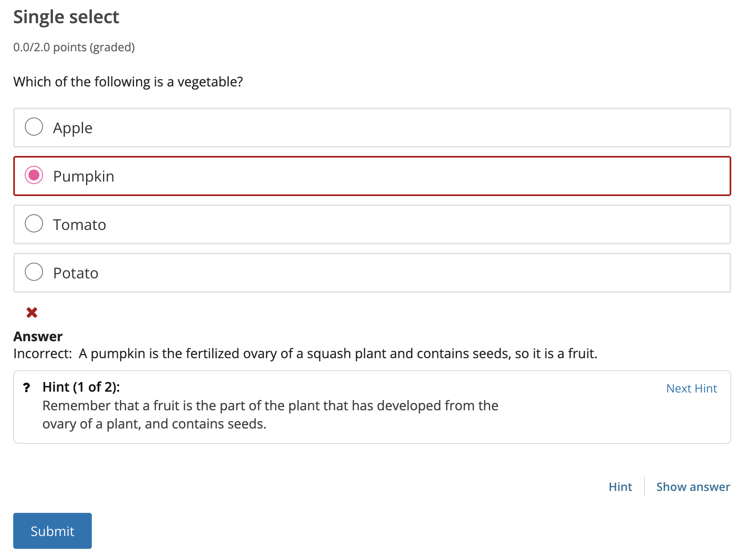The width and height of the screenshot is (747, 560).
Task: Click the "Hint (1 of 2)" title
Action: [x=81, y=387]
